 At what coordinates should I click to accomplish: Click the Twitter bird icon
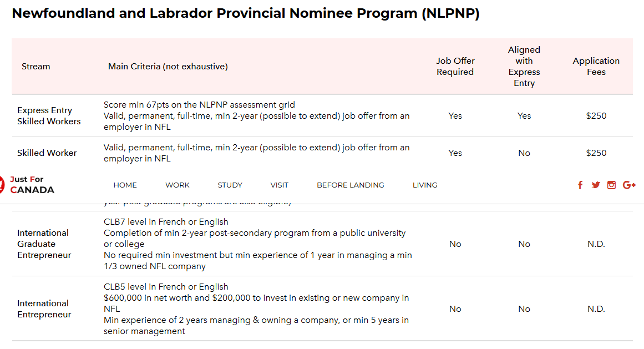pyautogui.click(x=596, y=185)
